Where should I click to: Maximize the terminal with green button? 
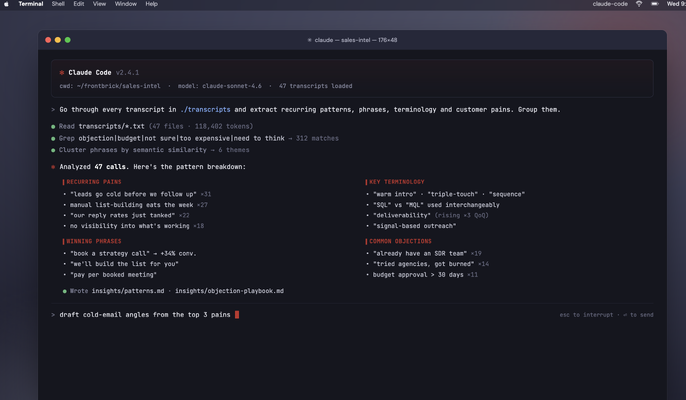[67, 40]
